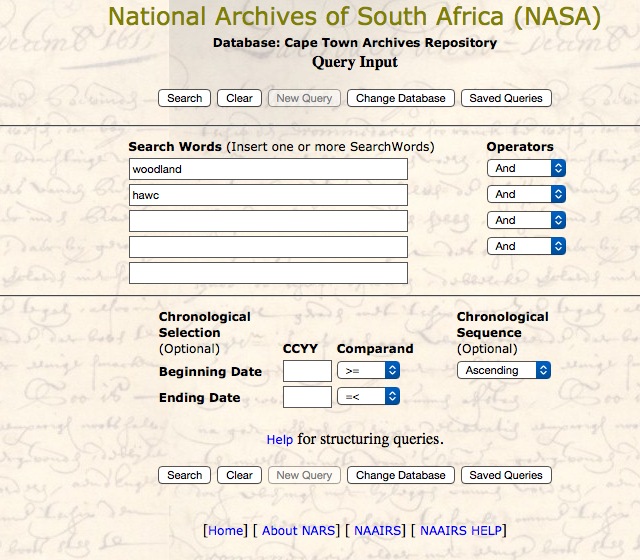Open top Saved Queries button
Viewport: 640px width, 560px height.
coord(506,98)
